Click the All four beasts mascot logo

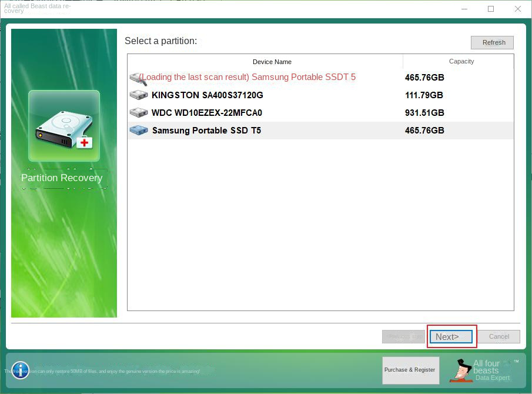[x=462, y=370]
